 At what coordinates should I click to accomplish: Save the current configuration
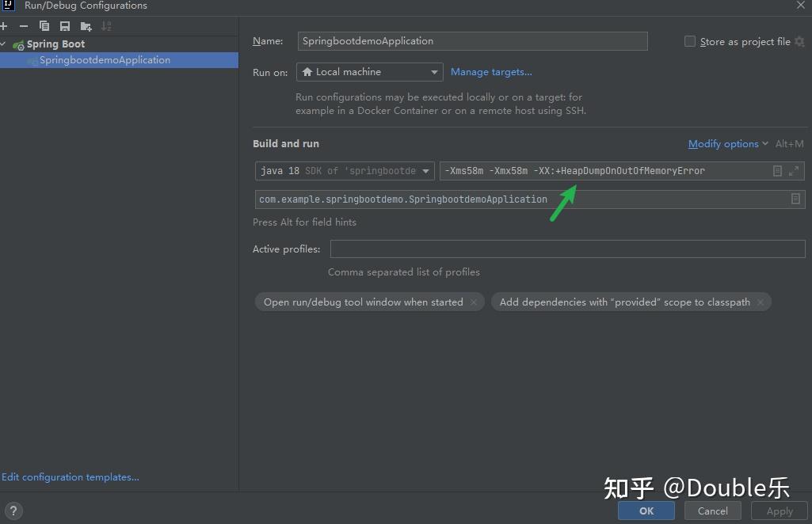click(x=65, y=25)
